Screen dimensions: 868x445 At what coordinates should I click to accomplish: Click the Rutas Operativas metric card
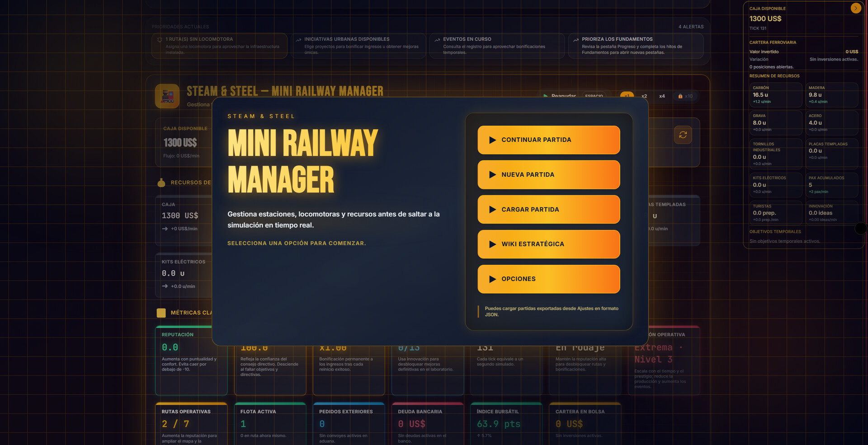[191, 424]
